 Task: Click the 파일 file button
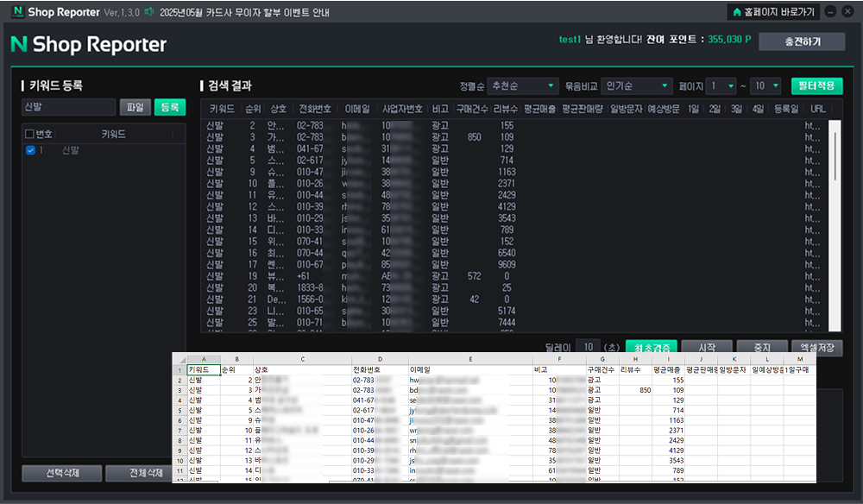135,107
